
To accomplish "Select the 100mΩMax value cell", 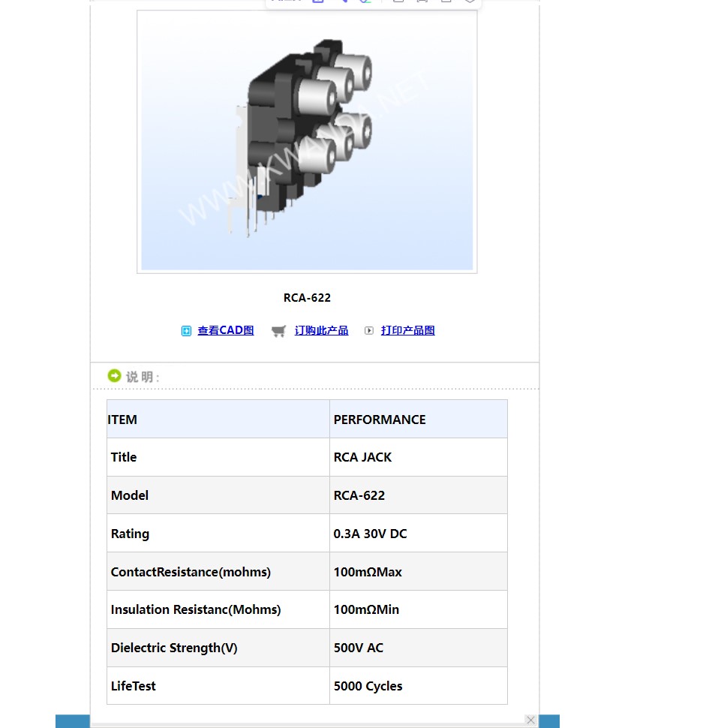I will (x=418, y=572).
